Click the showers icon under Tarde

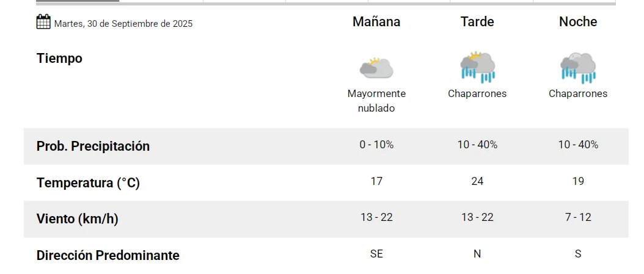click(x=477, y=67)
